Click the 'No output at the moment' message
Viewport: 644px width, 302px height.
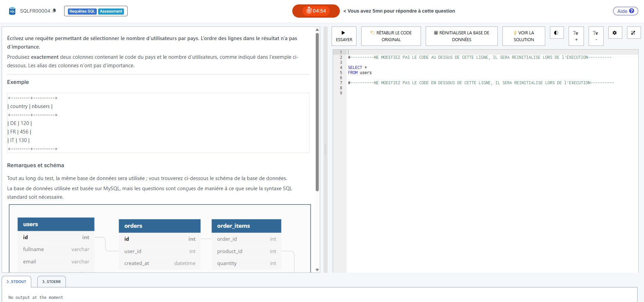(x=36, y=298)
